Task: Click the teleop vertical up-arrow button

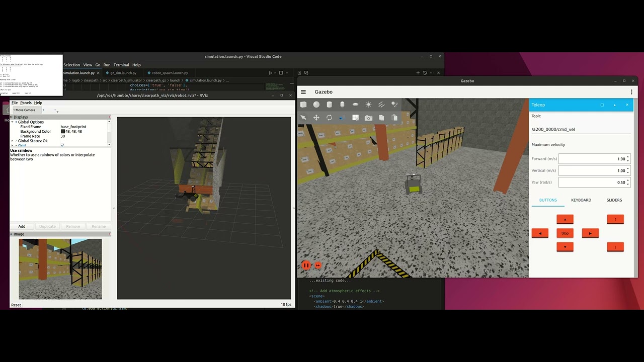Action: (615, 219)
